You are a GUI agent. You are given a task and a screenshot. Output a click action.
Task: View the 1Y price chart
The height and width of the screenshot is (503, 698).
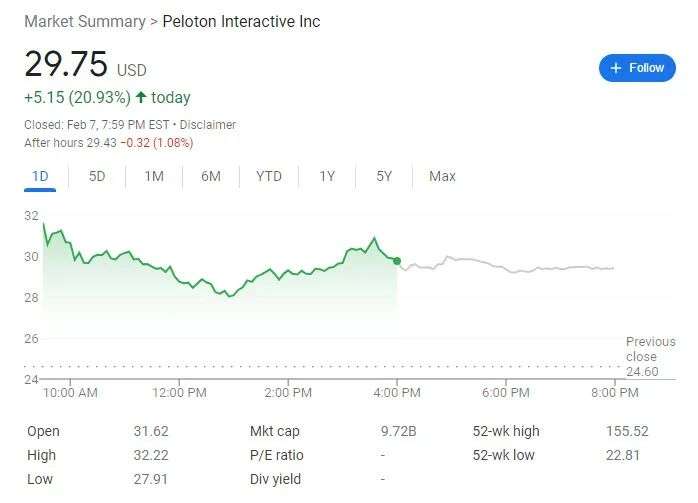tap(327, 176)
